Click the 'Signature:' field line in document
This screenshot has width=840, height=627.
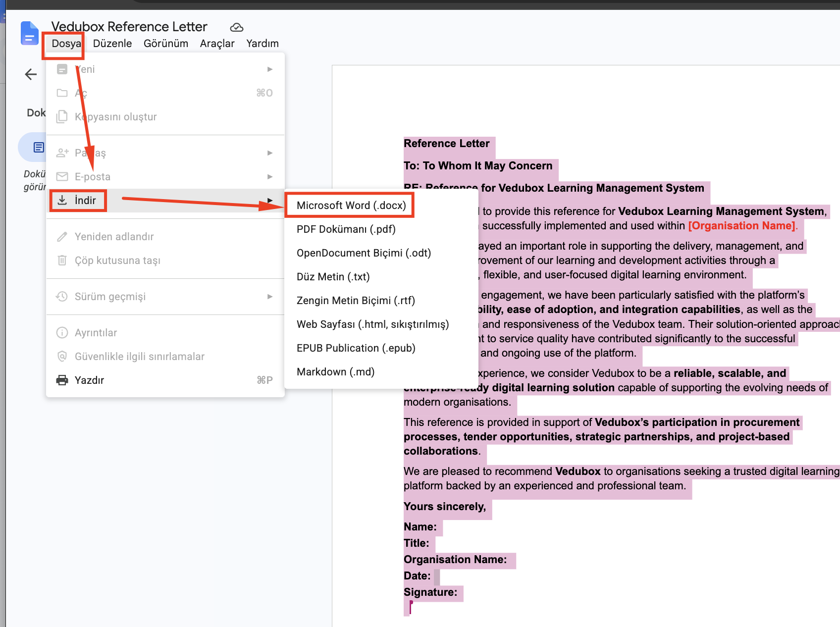pyautogui.click(x=430, y=592)
